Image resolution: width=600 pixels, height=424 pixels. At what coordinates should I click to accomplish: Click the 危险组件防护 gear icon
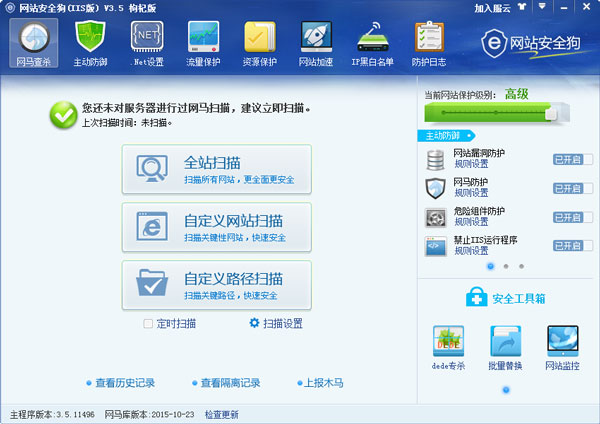pos(435,218)
